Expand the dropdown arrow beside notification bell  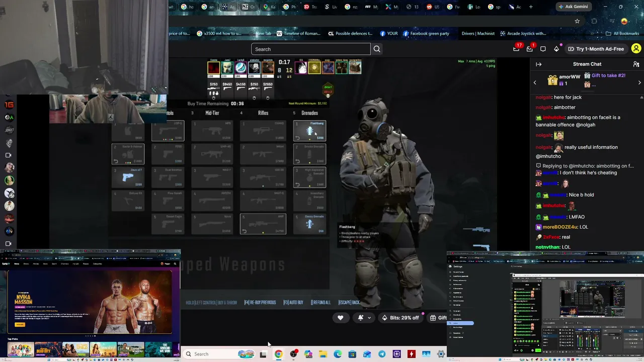pyautogui.click(x=369, y=318)
